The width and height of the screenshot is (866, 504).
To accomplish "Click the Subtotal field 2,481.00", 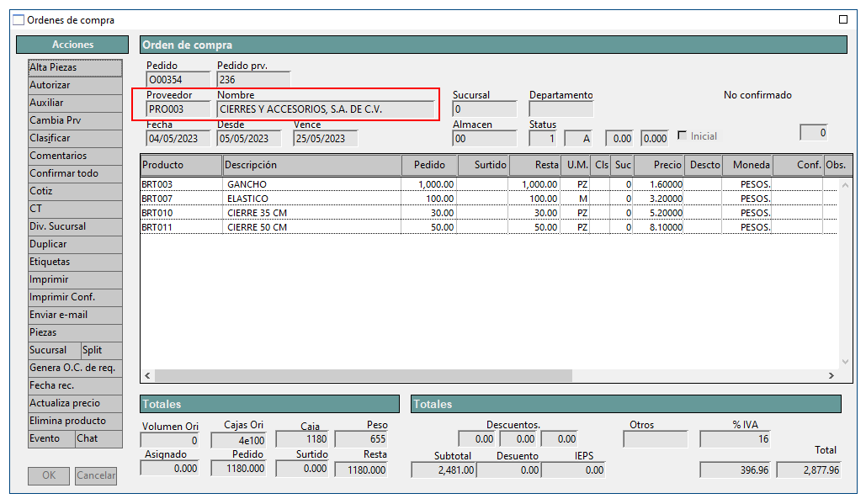I will pyautogui.click(x=444, y=470).
